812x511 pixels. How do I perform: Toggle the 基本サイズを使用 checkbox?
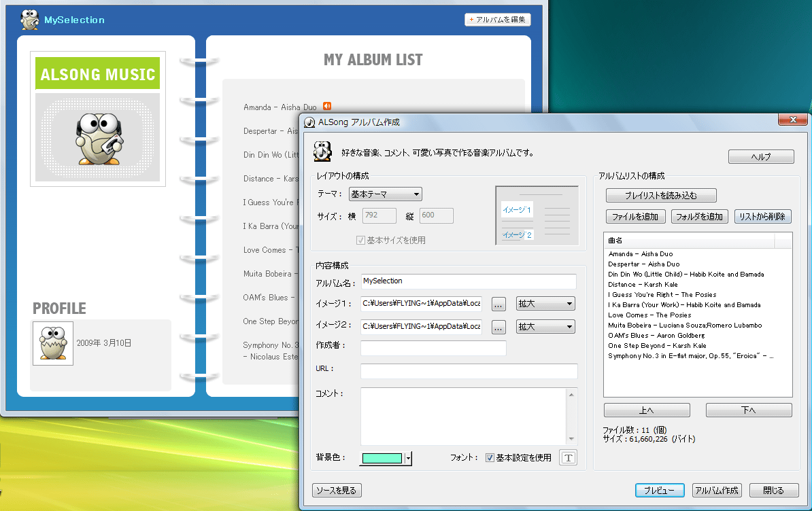[360, 240]
